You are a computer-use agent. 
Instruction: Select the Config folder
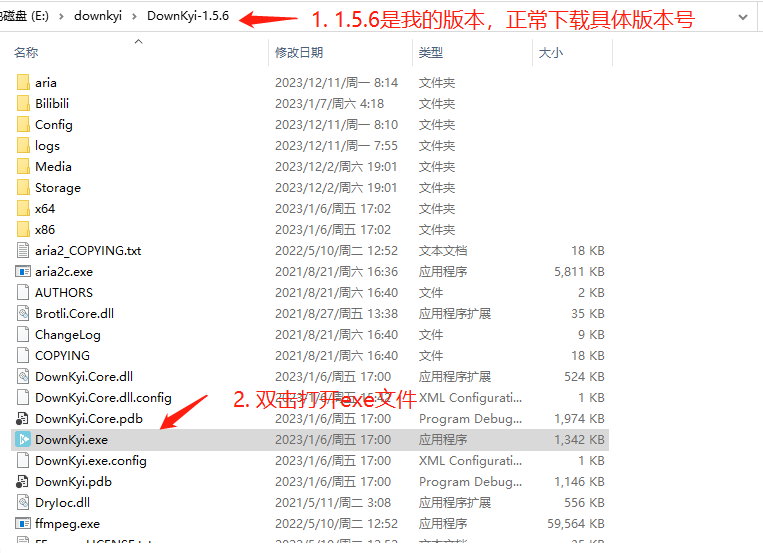pyautogui.click(x=54, y=125)
